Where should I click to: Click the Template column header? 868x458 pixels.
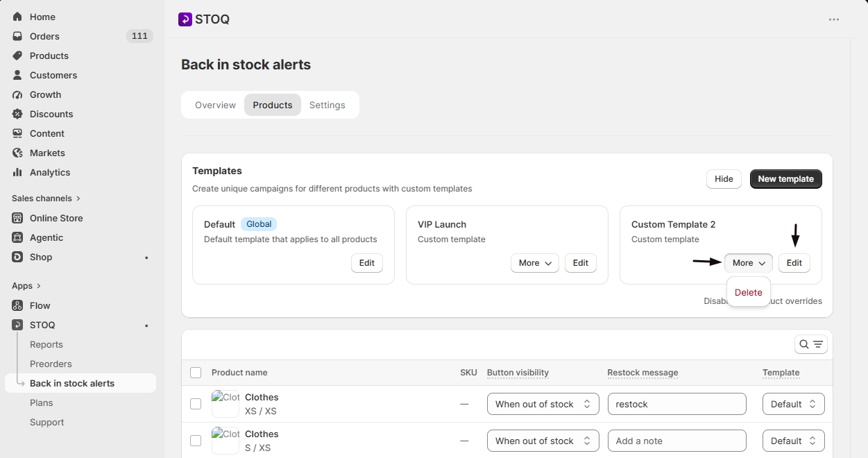[781, 373]
